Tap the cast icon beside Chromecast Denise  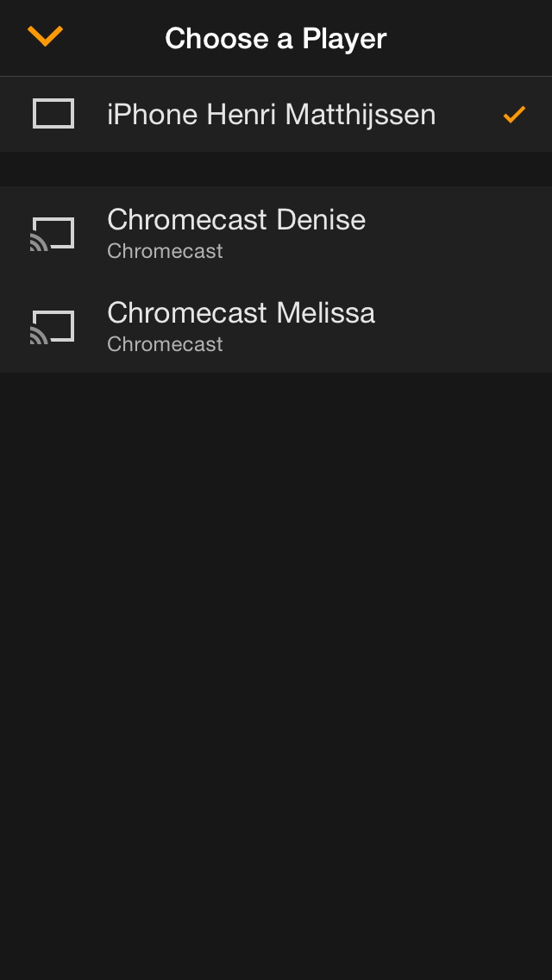[53, 233]
